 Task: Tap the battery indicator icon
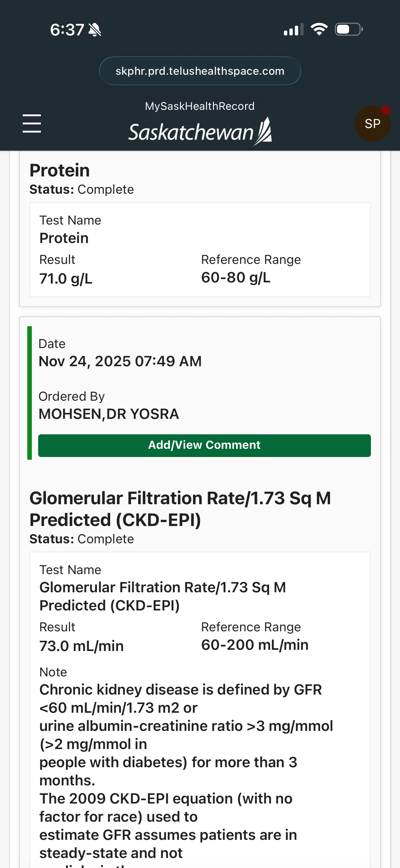click(349, 29)
